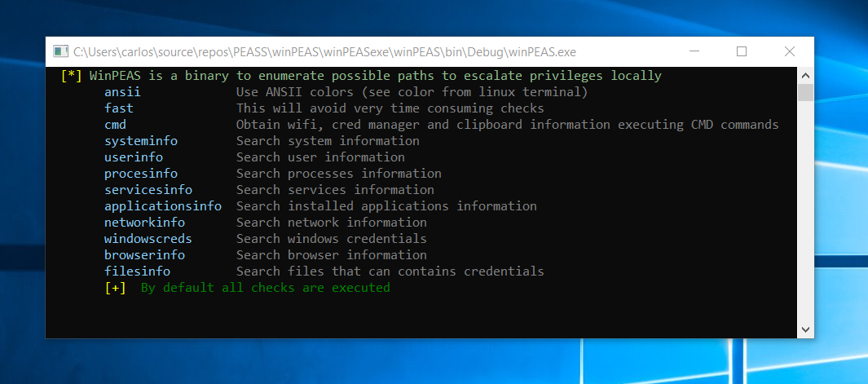This screenshot has width=868, height=384.
Task: Click the 'systeminfo' option text
Action: click(141, 141)
